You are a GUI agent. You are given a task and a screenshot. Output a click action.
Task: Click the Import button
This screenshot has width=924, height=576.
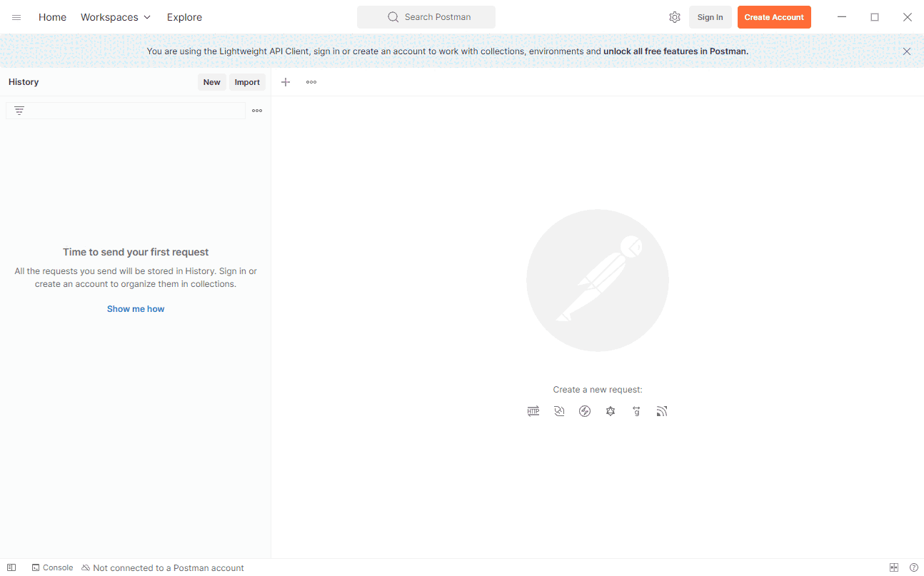point(247,82)
